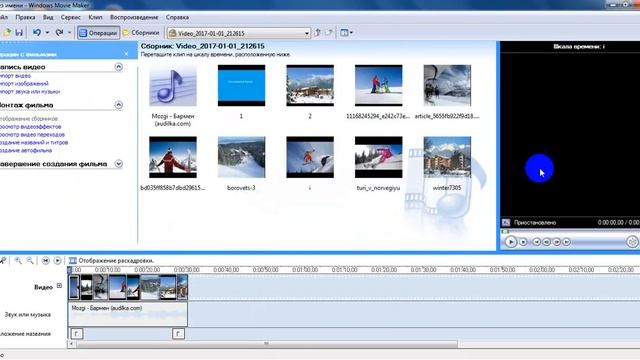Click the Play timeline button
This screenshot has height=360, width=640.
pos(58,260)
